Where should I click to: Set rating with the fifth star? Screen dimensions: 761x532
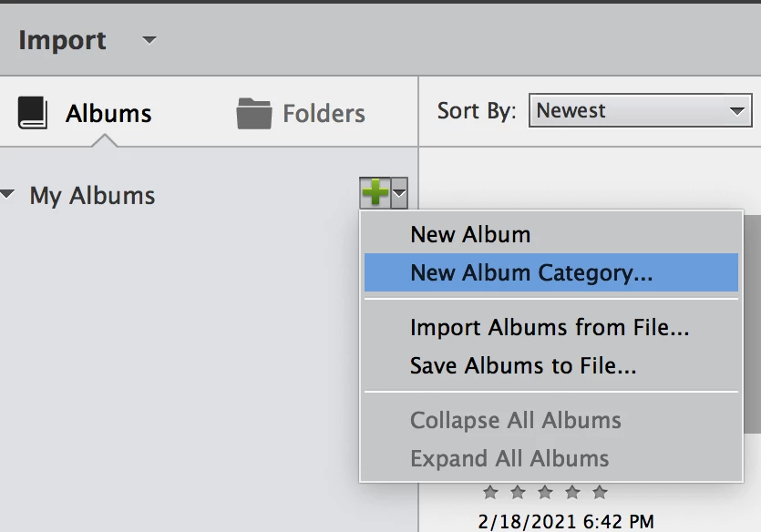pos(600,493)
